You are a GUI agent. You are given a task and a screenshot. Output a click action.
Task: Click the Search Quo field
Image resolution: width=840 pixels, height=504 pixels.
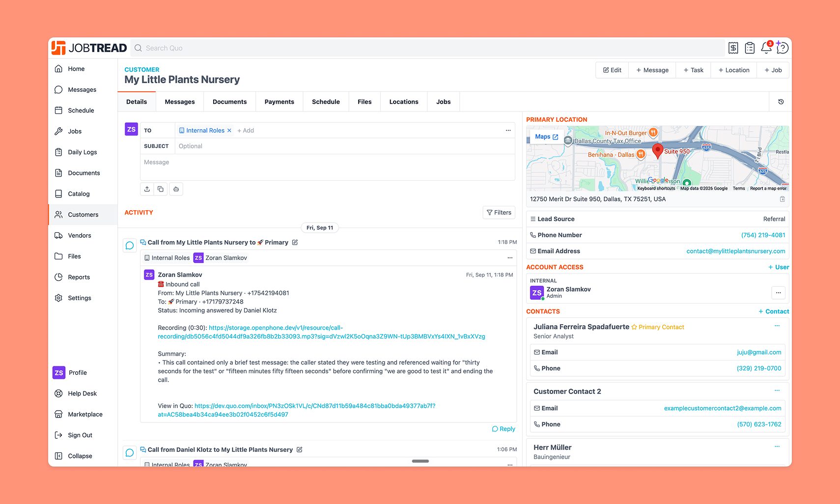point(427,48)
